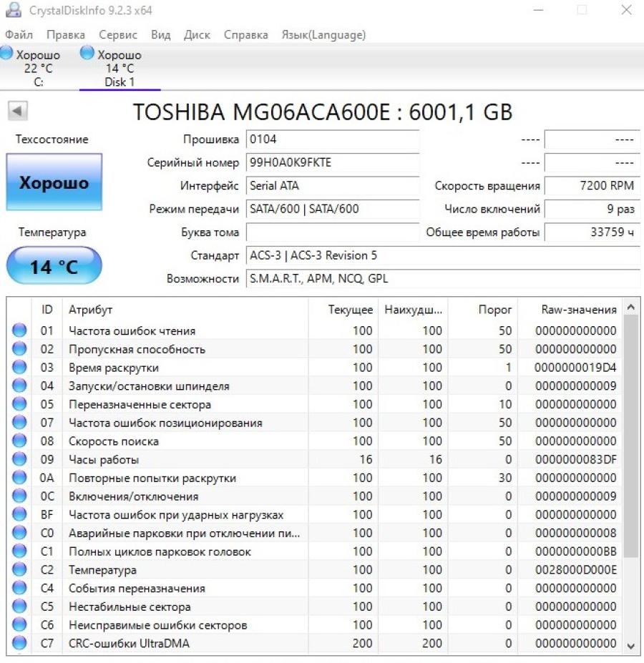644x663 pixels.
Task: Open the Сервис menu
Action: click(117, 34)
